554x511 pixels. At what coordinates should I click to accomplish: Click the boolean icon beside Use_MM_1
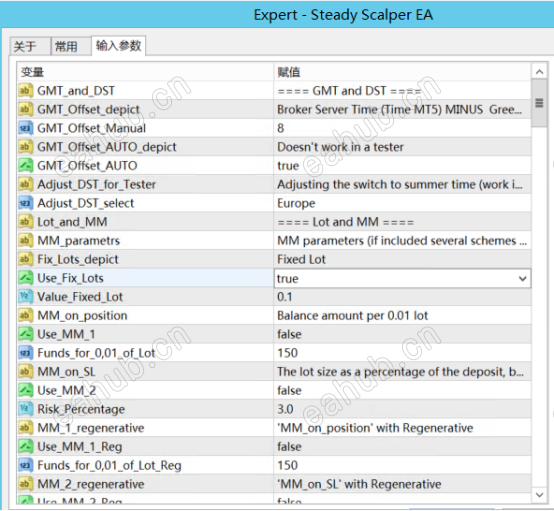point(25,334)
